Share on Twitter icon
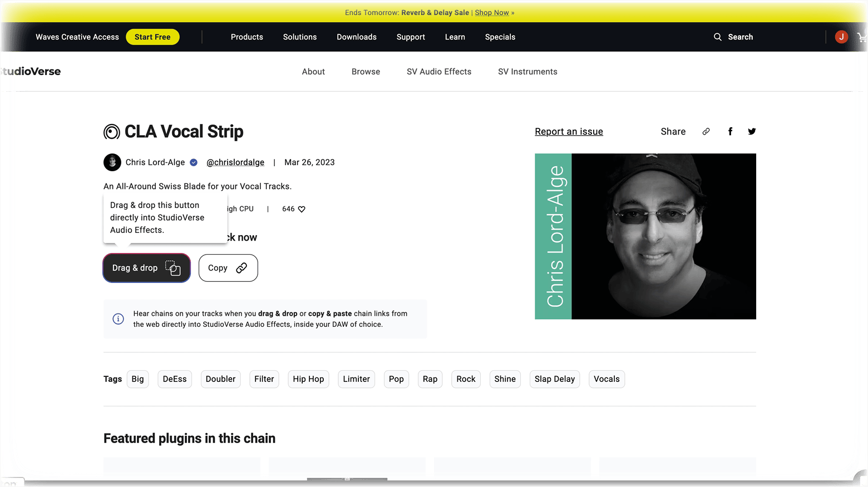 pos(752,132)
